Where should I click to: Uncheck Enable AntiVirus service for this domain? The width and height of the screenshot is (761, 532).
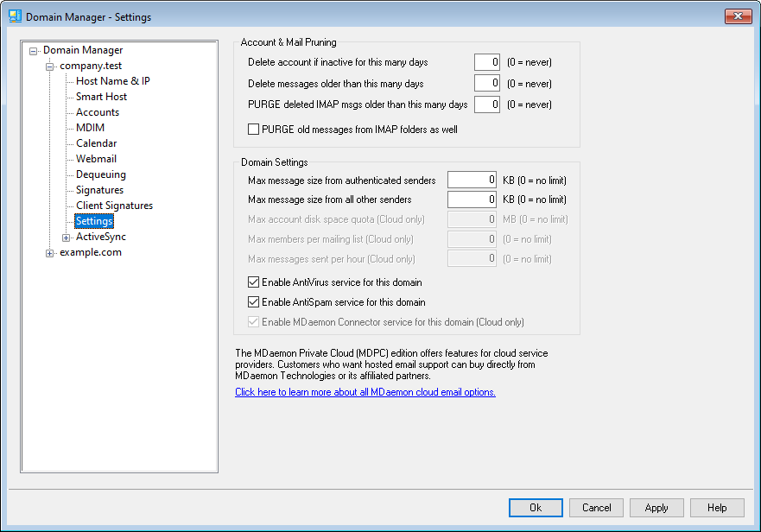[254, 282]
